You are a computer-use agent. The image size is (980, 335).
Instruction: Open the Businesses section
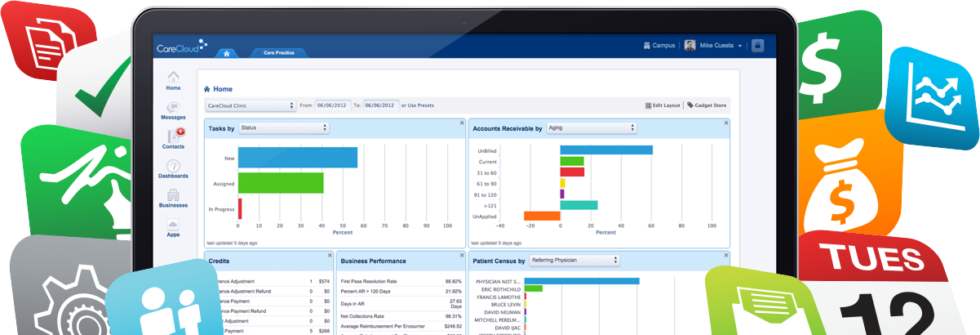pos(173,197)
